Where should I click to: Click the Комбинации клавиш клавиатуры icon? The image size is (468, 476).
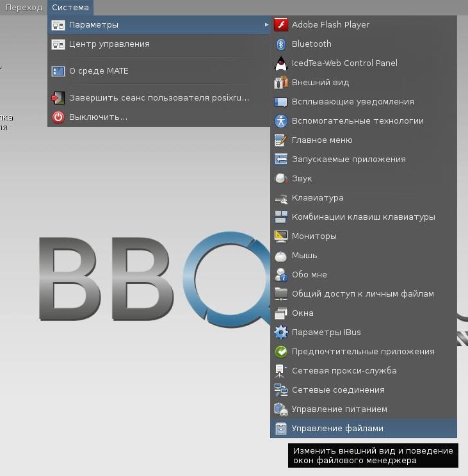pyautogui.click(x=281, y=217)
